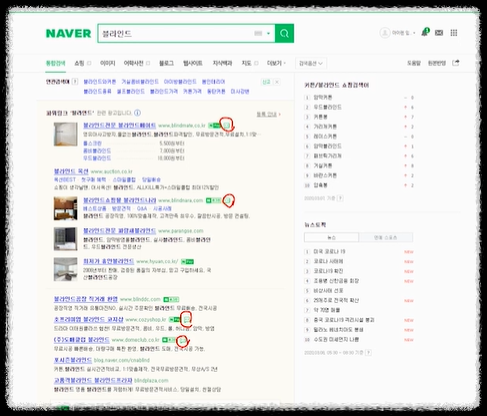487x416 pixels.
Task: Click thumbnail image of the hyuan ad
Action: click(x=66, y=269)
